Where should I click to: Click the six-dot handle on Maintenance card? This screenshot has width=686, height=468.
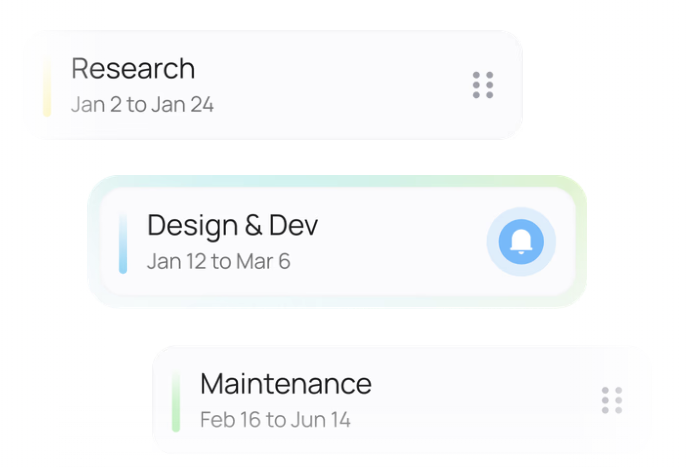coord(612,400)
